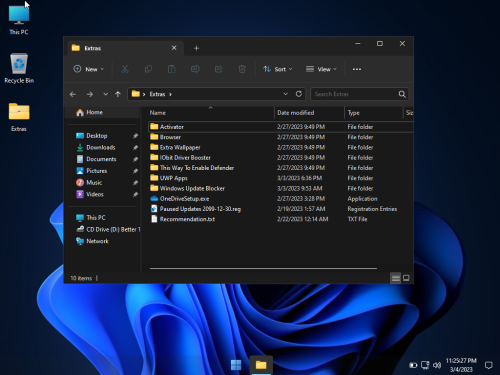Image resolution: width=500 pixels, height=375 pixels.
Task: Click File Explorer on the taskbar
Action: click(261, 365)
